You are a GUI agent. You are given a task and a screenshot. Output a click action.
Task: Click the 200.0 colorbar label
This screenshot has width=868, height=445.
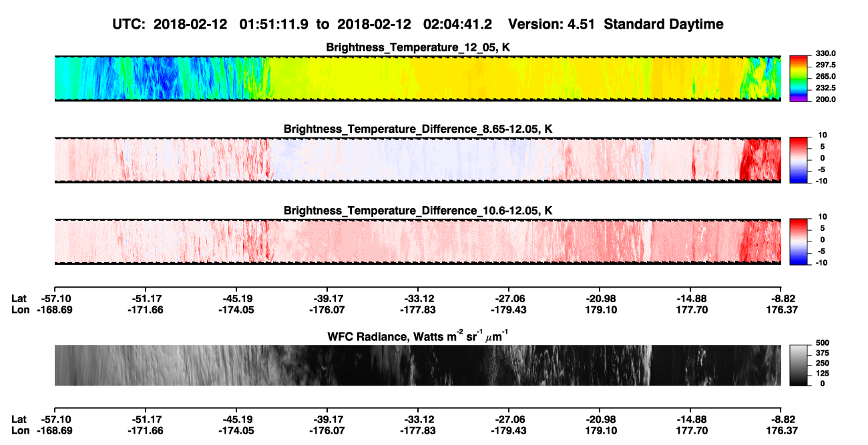827,99
